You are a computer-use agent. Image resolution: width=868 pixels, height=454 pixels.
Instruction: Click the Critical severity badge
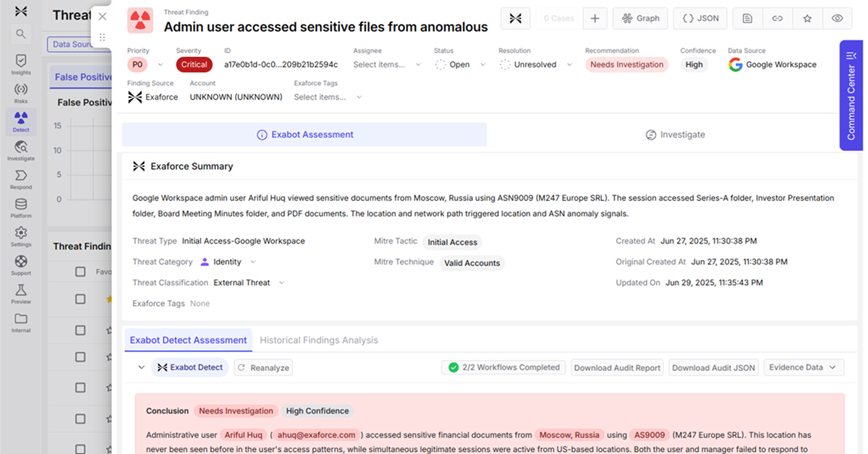[x=194, y=64]
